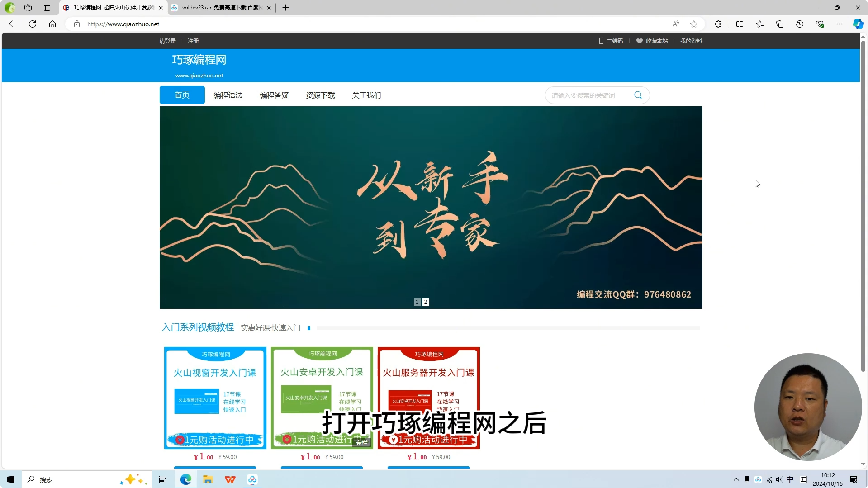Viewport: 868px width, 488px height.
Task: Click 注册 register link
Action: click(193, 41)
